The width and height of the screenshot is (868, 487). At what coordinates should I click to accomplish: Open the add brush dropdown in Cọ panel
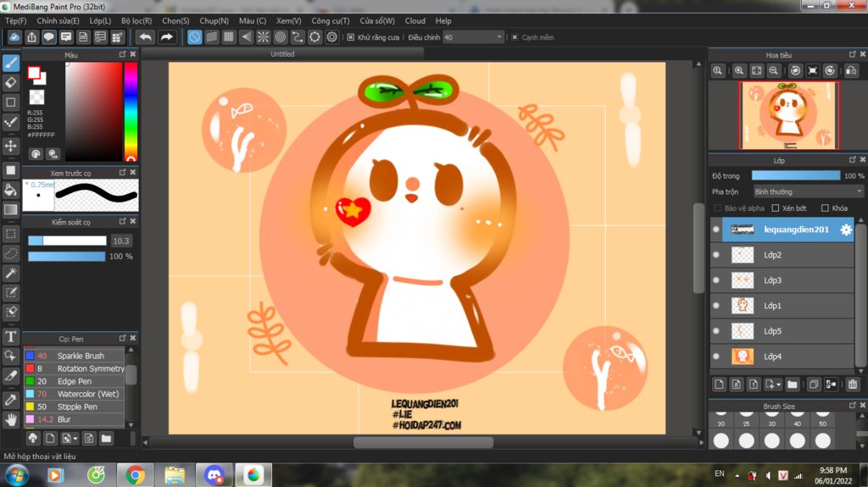[75, 439]
